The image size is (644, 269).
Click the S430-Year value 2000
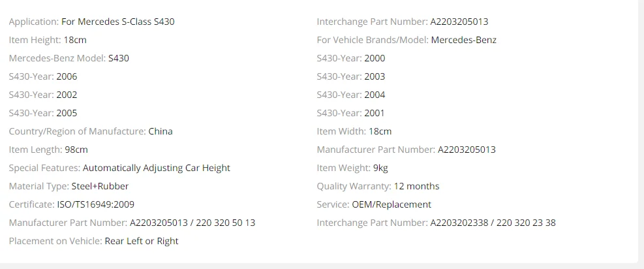click(x=375, y=58)
